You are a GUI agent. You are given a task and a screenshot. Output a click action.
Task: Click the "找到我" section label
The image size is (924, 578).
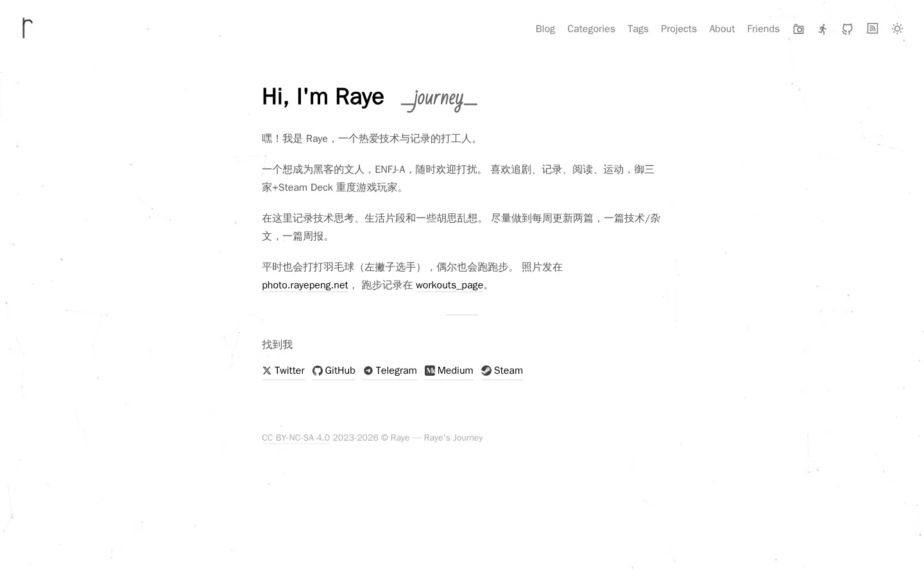(277, 345)
